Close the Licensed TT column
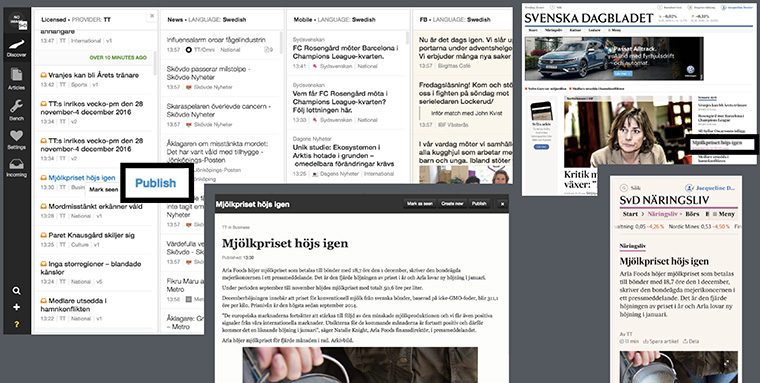This screenshot has height=383, width=760. click(152, 16)
